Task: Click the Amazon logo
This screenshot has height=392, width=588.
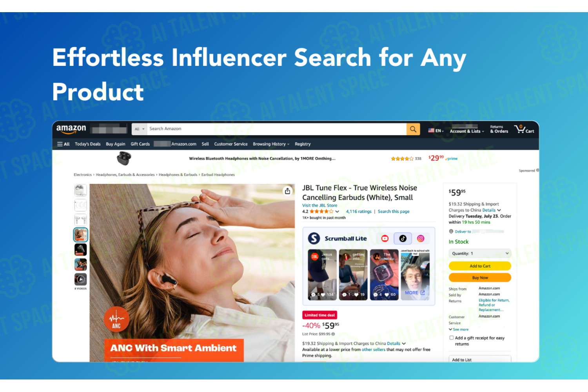Action: click(x=71, y=129)
